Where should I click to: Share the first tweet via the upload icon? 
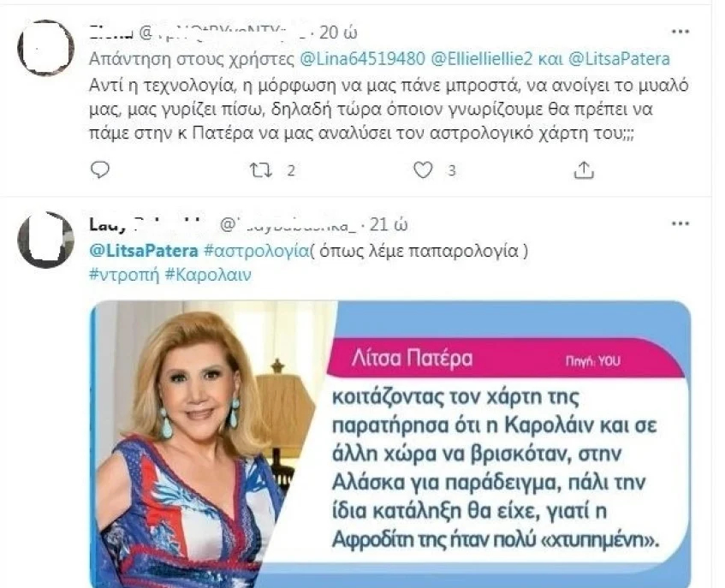click(x=584, y=170)
